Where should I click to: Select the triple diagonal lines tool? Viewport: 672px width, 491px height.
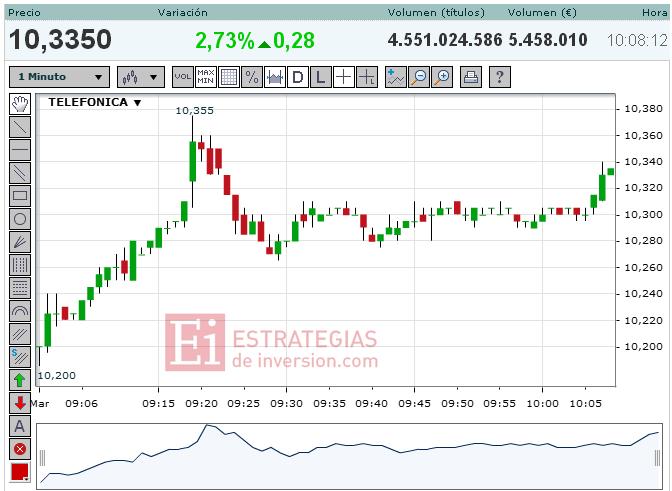20,334
